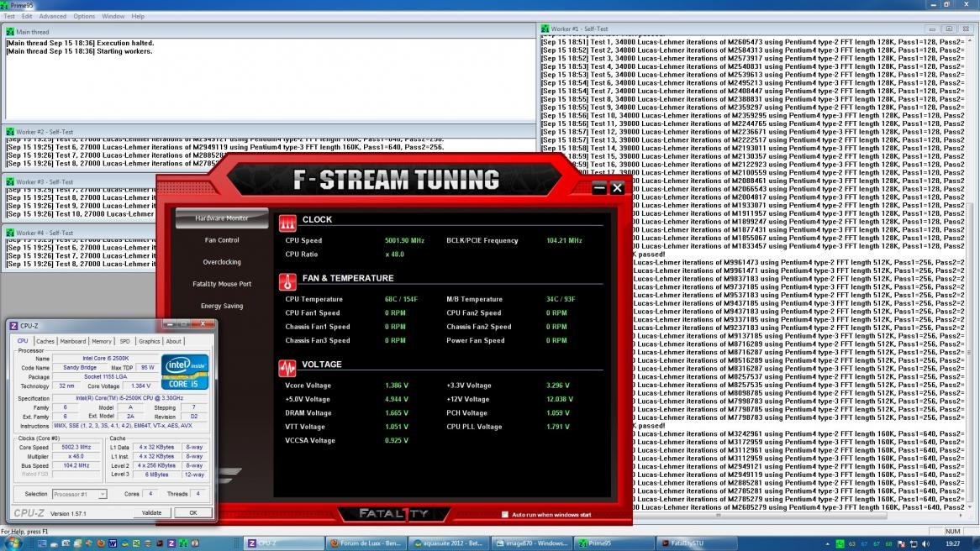This screenshot has height=551, width=980.
Task: Minimize the F-Stream Tuning window
Action: point(598,187)
